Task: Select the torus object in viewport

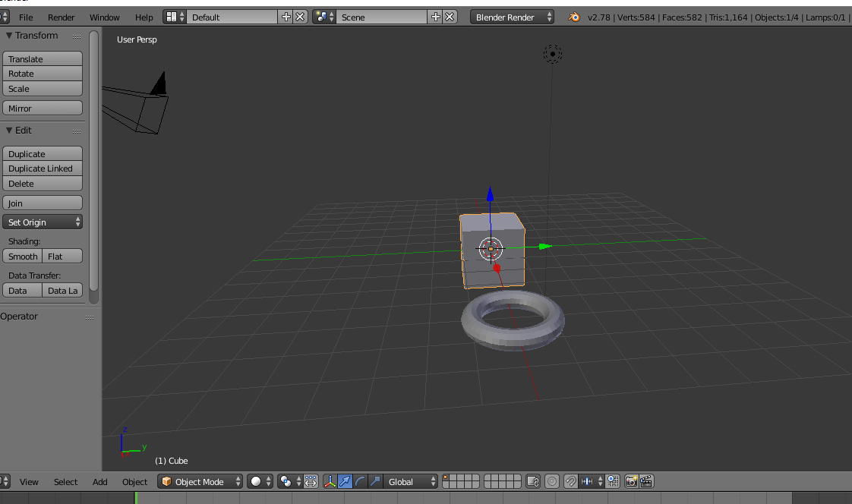Action: (513, 337)
